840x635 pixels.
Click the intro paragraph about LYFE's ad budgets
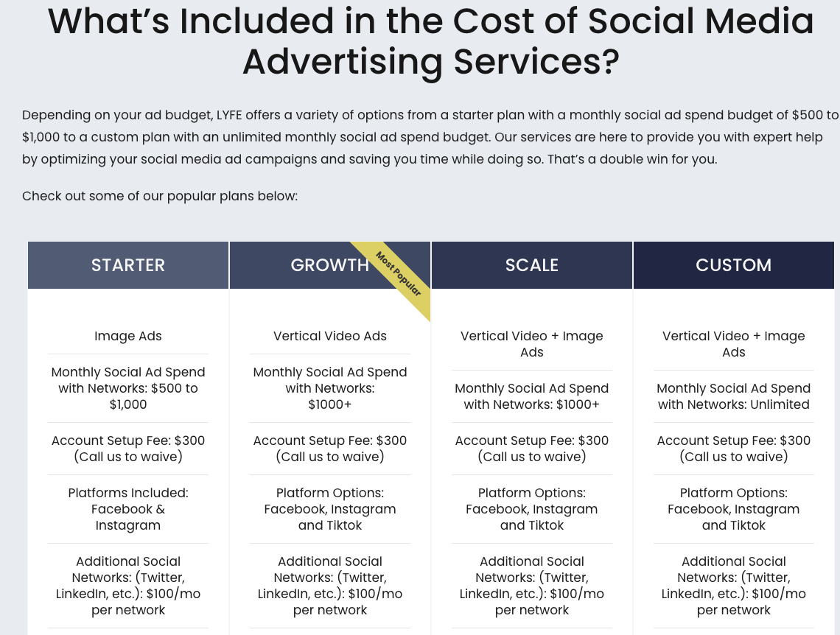click(x=430, y=137)
